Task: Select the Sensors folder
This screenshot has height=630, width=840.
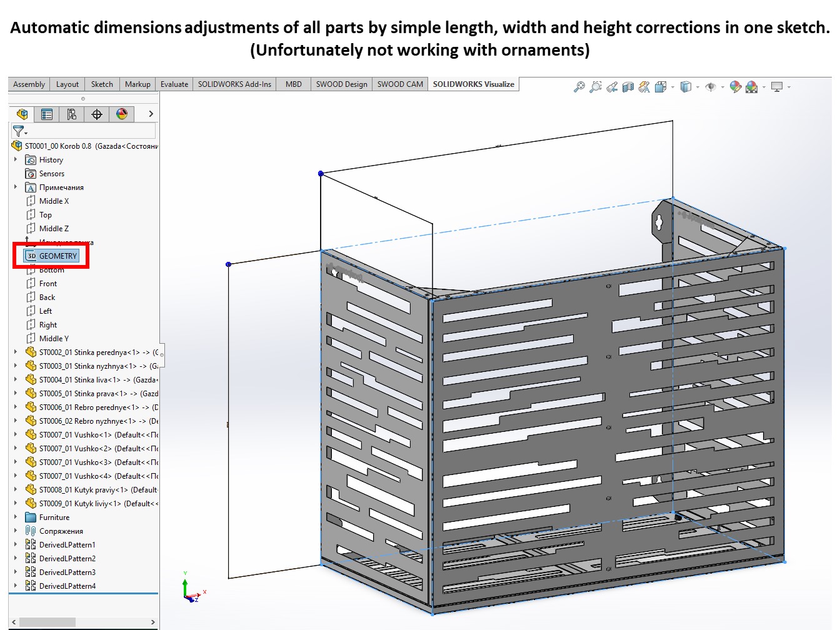Action: pos(45,174)
